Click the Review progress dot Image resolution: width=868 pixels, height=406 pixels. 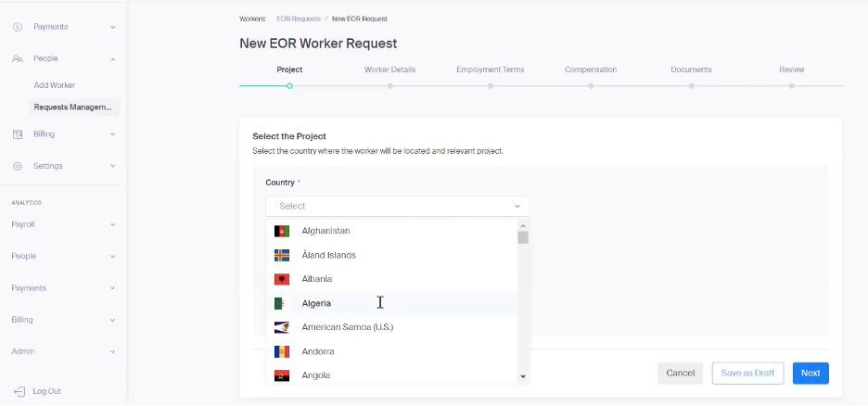tap(792, 86)
